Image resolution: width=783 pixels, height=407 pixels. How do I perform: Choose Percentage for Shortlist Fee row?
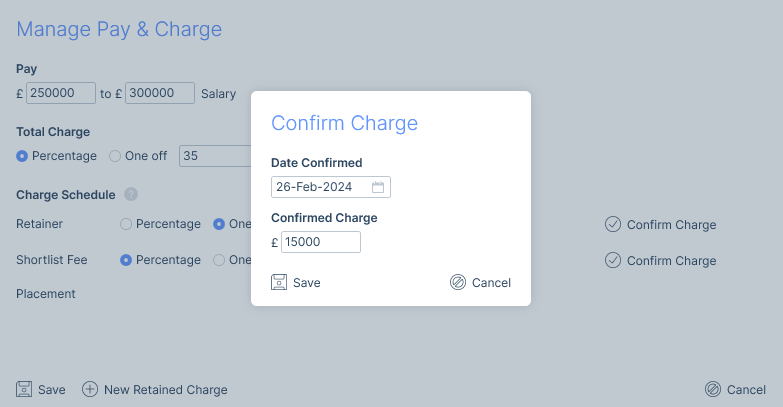(126, 260)
